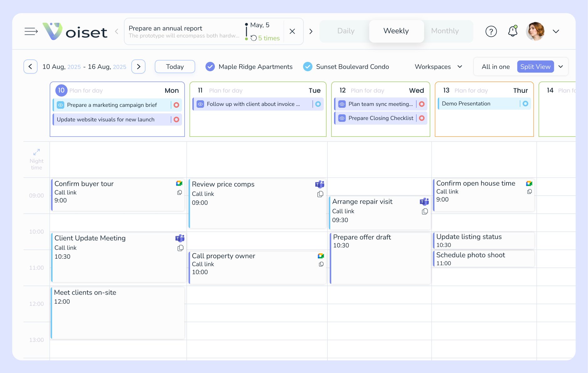The image size is (588, 373).
Task: Click the notification bell icon
Action: point(513,31)
